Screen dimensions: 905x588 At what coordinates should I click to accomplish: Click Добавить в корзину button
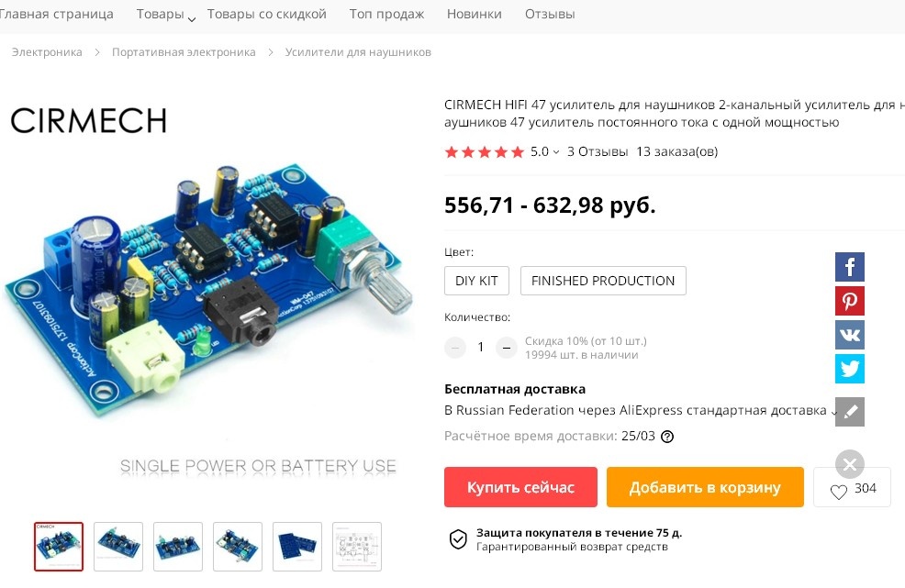click(x=705, y=487)
